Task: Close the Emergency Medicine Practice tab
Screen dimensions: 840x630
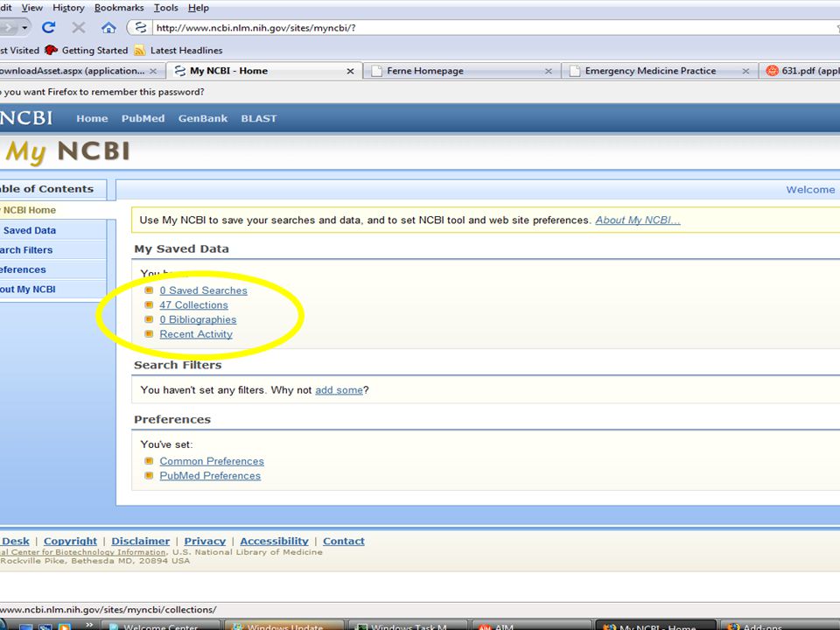Action: pos(745,71)
